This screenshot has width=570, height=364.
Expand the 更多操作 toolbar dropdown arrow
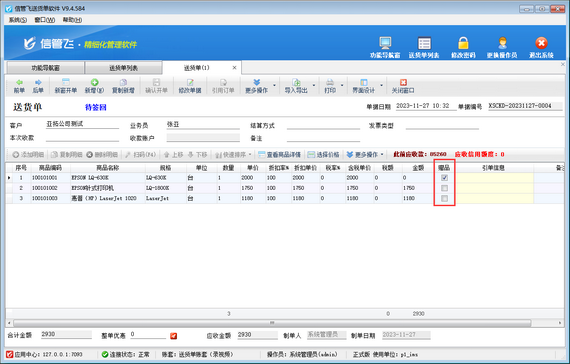(274, 86)
